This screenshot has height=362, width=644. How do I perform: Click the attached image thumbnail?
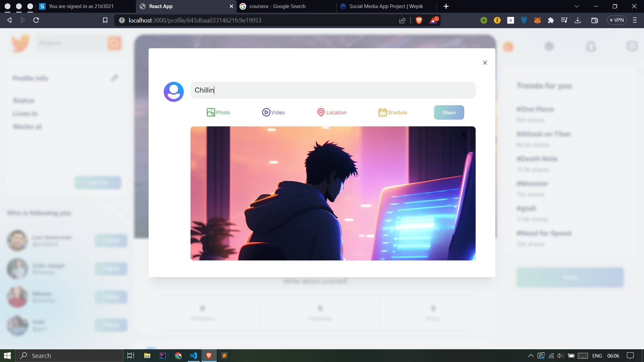pos(333,193)
